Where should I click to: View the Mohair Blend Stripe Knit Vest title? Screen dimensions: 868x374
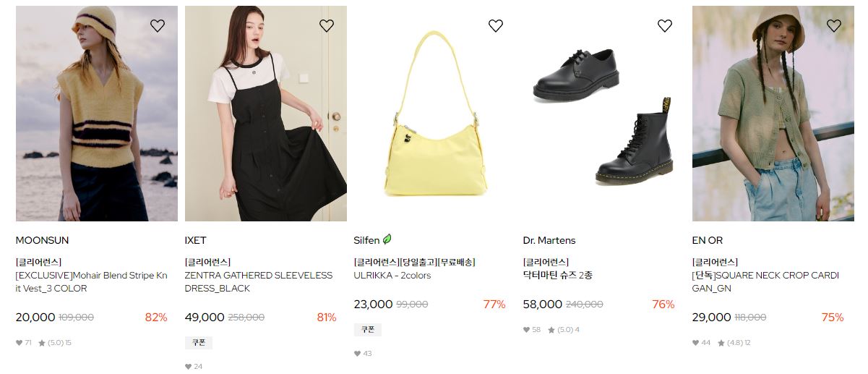(91, 282)
